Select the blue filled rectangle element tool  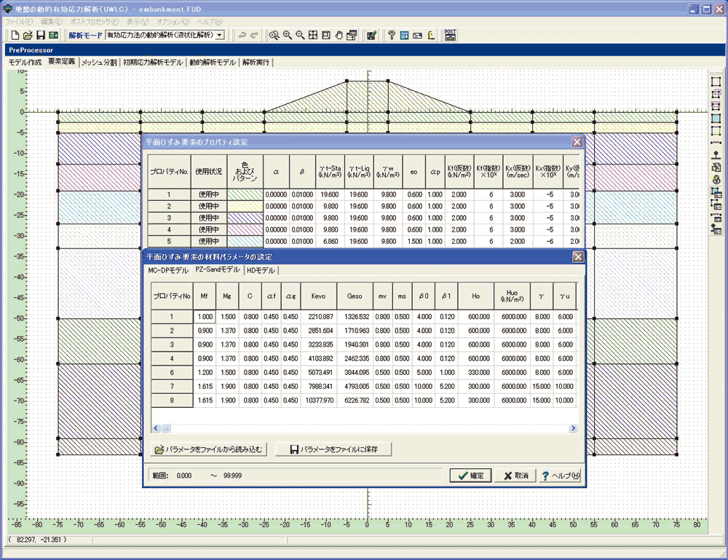coord(716,118)
